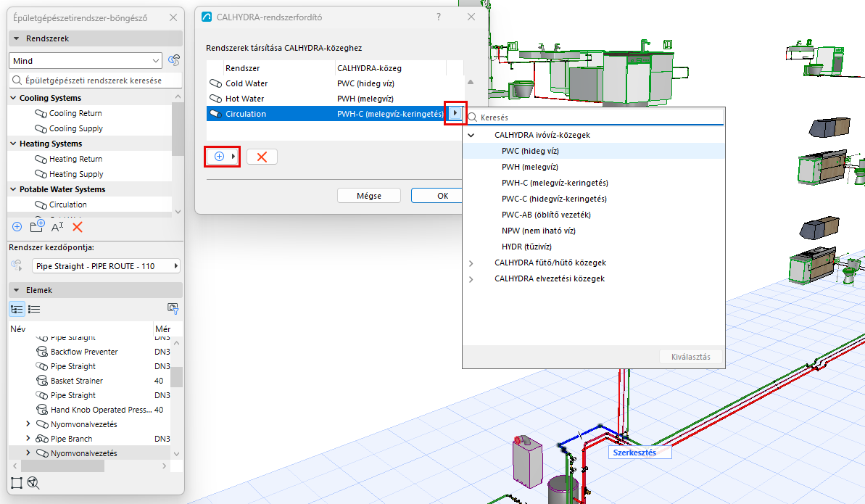
Task: Click the element filter icon in Elemek section
Action: coord(173,309)
